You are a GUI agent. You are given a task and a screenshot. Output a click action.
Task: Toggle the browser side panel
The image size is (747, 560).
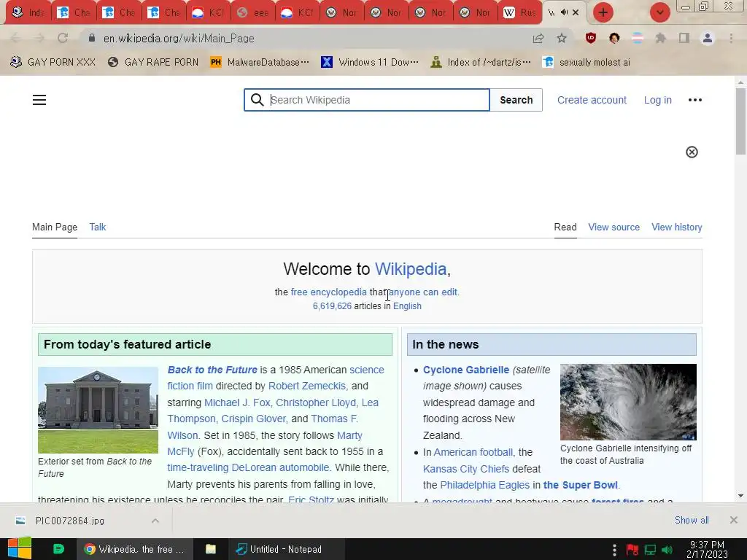684,38
